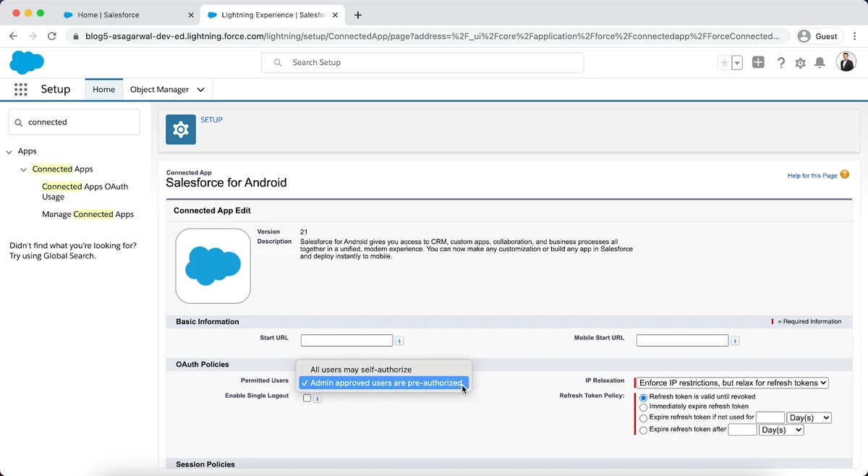Click the 'Salesforce for Android' page title
The height and width of the screenshot is (476, 868).
coord(226,183)
